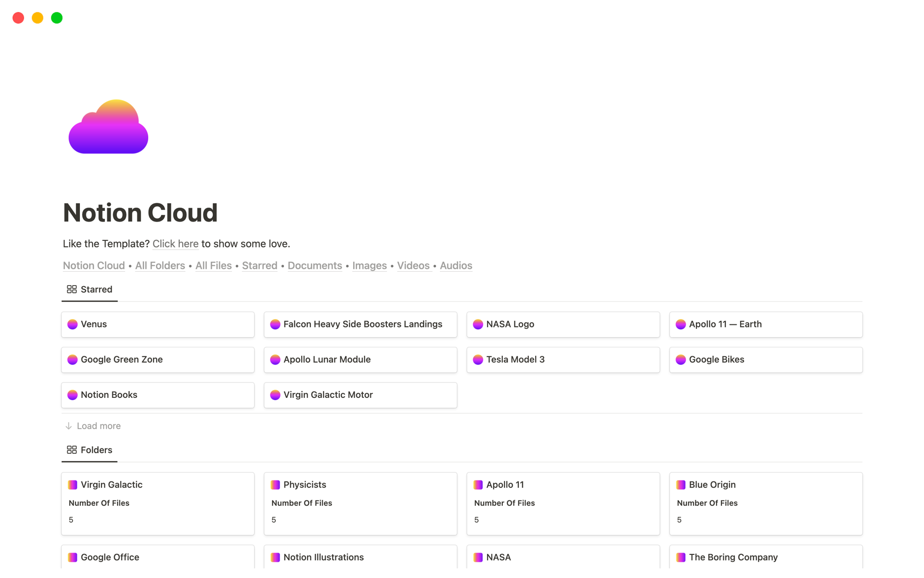
Task: Click the gallery icon beside Starred tab
Action: tap(72, 289)
